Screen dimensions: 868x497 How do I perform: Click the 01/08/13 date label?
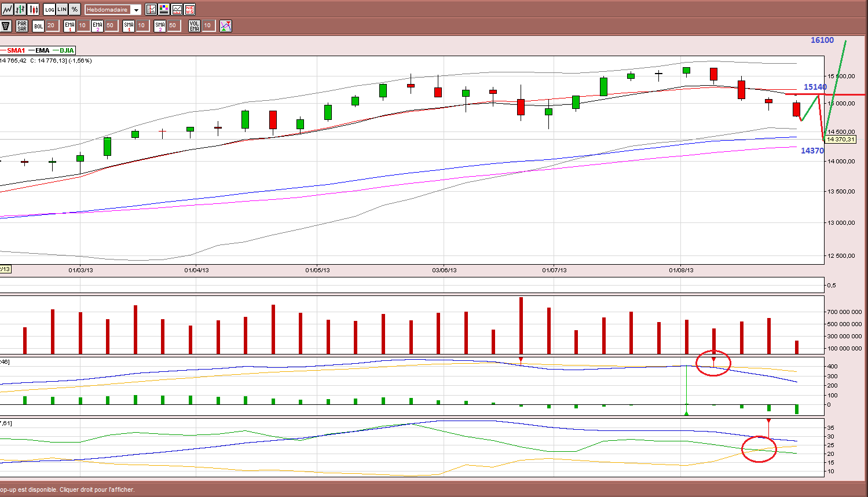pos(681,270)
